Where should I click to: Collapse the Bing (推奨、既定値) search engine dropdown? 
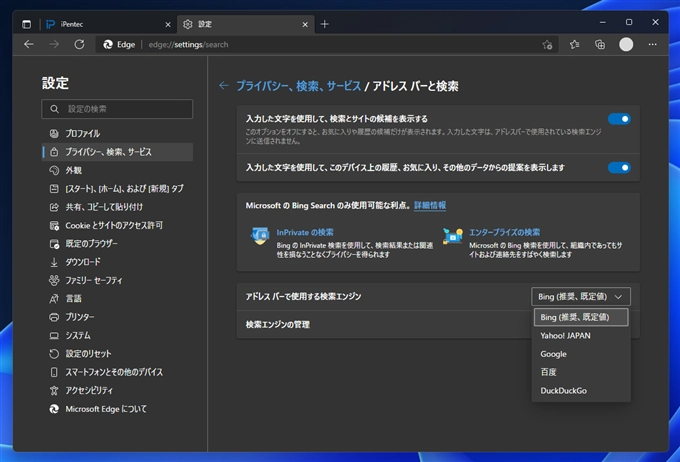[581, 297]
